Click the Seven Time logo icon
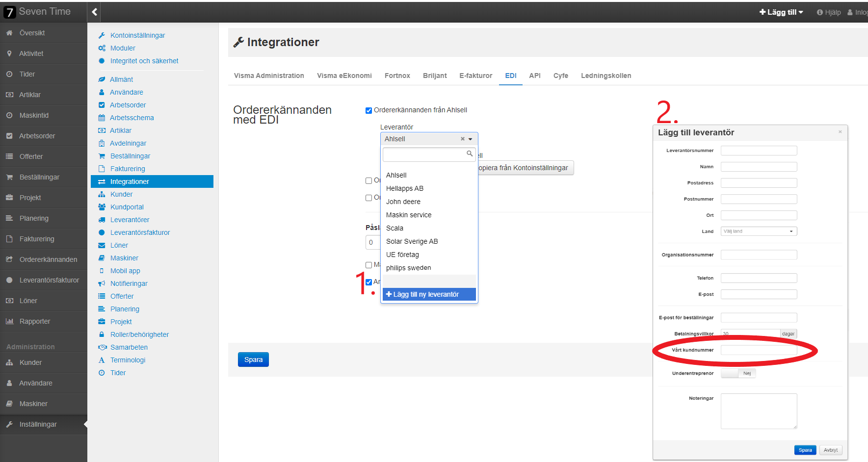The height and width of the screenshot is (462, 868). 9,12
